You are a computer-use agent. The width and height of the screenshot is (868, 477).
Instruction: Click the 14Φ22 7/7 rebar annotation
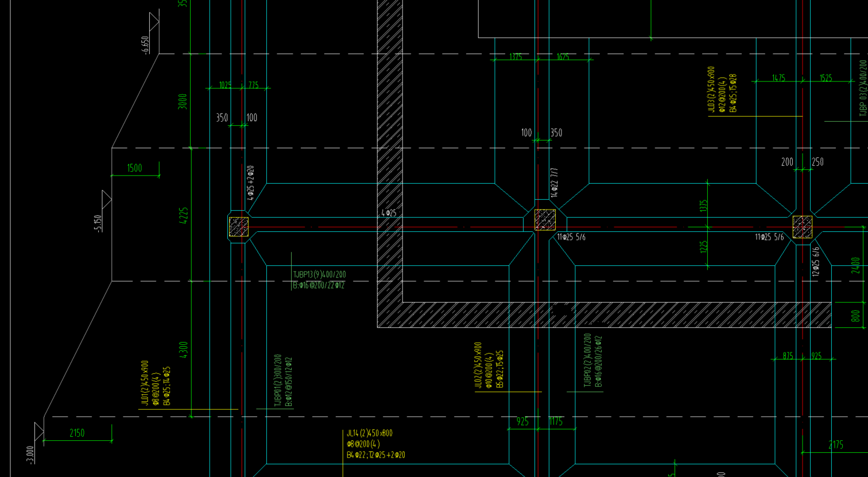(554, 183)
